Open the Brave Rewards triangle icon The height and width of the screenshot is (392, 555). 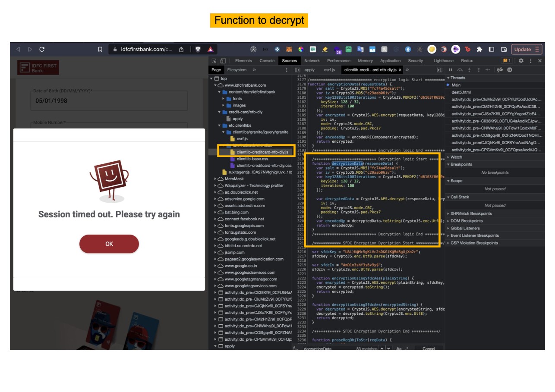(210, 49)
